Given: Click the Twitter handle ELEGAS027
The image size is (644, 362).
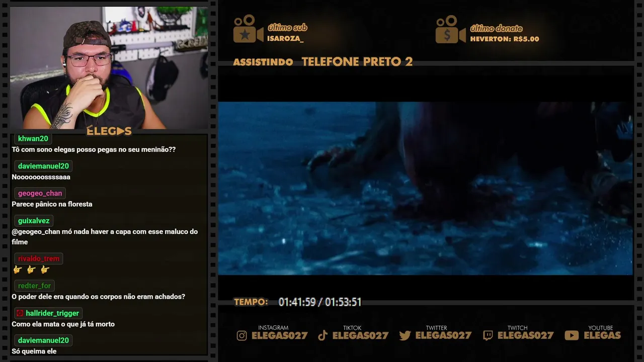Looking at the screenshot, I should click(443, 336).
